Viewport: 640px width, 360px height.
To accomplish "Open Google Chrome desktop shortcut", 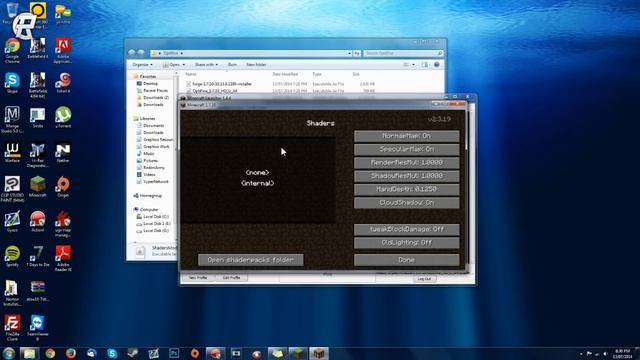I will [x=12, y=51].
